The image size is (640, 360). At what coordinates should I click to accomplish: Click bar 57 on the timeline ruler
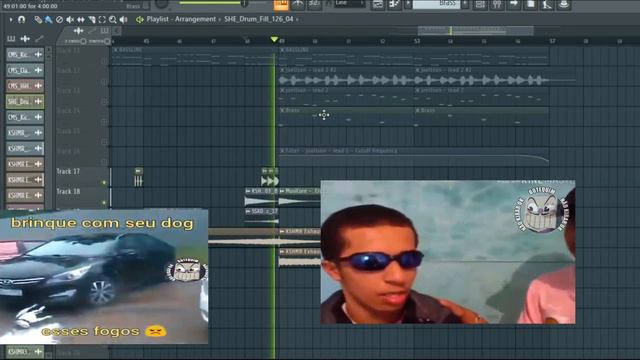[552, 41]
